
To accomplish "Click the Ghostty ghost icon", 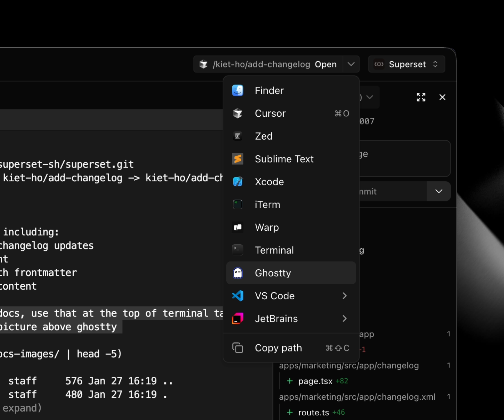I will 238,273.
